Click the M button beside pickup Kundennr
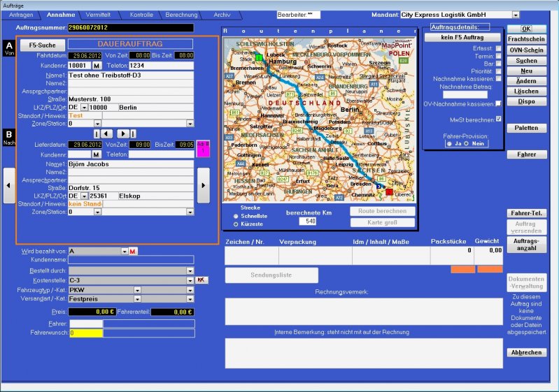This screenshot has height=392, width=559. point(97,66)
